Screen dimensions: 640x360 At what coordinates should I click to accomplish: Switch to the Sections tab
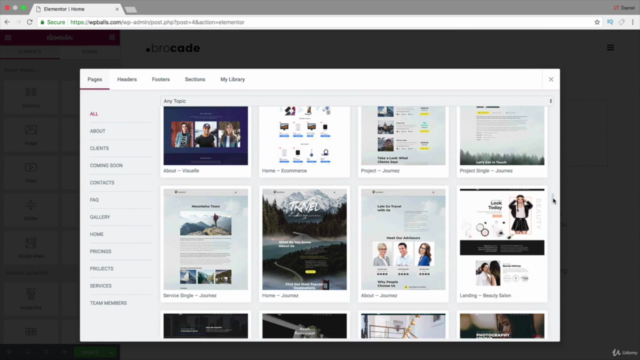pos(195,79)
